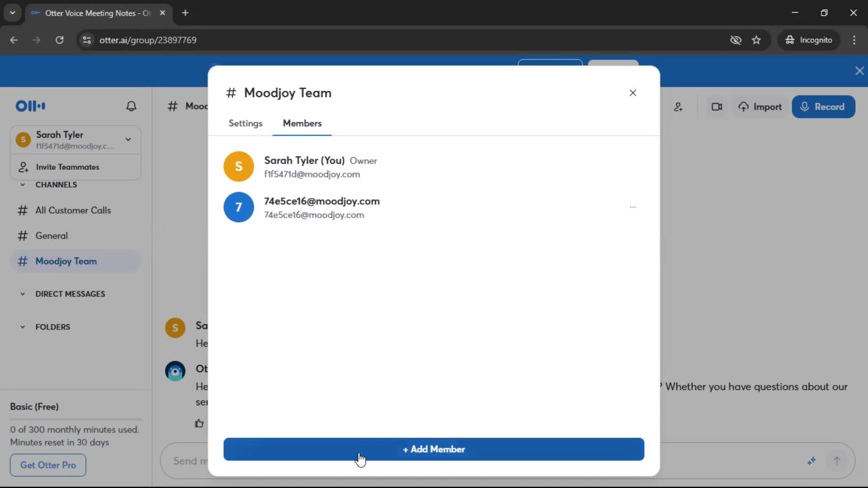Click Sarah's avatar in the chat message
This screenshot has width=868, height=488.
[x=175, y=328]
